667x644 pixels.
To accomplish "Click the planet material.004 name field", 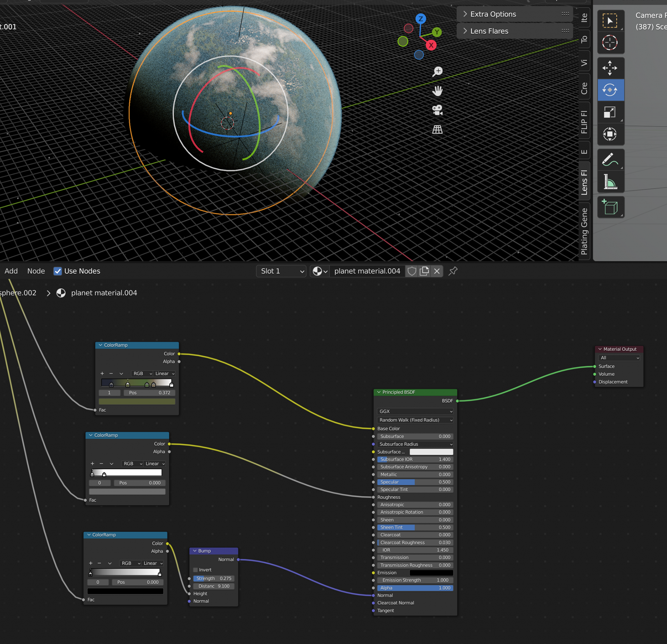I will [x=367, y=271].
